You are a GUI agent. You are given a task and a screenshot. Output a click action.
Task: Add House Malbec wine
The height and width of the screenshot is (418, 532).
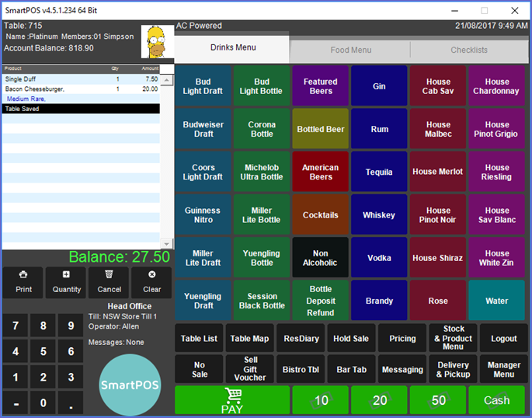pos(438,129)
